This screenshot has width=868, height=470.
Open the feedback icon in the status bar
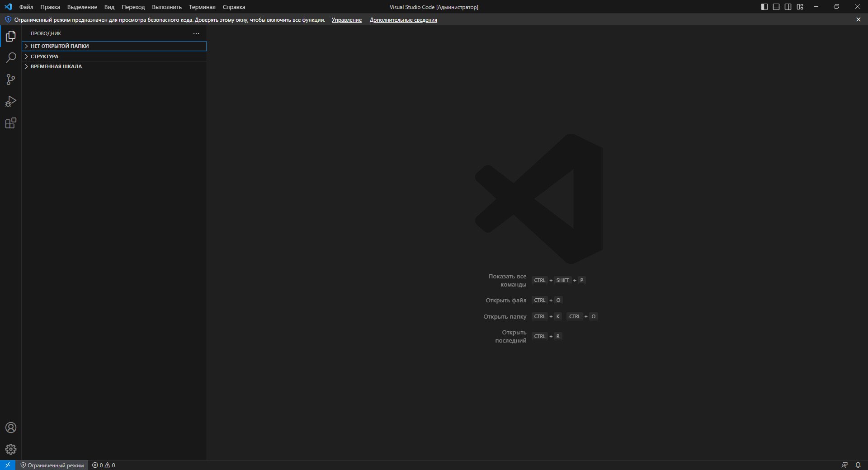844,465
